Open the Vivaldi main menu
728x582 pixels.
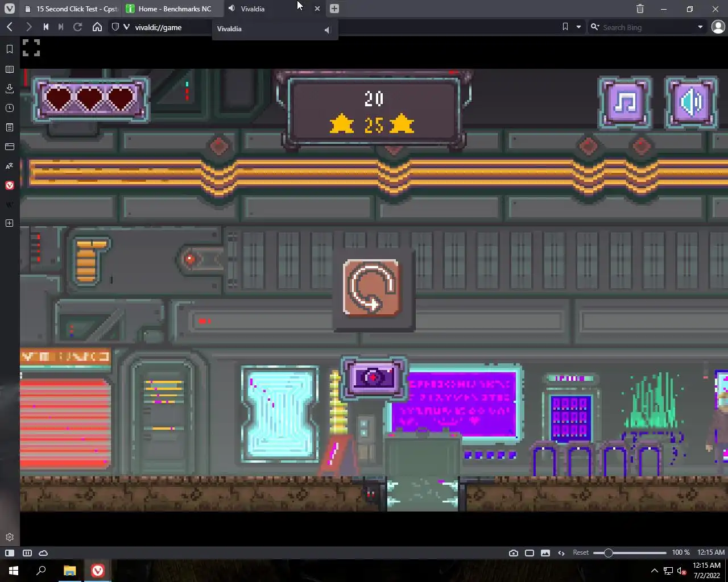(9, 9)
